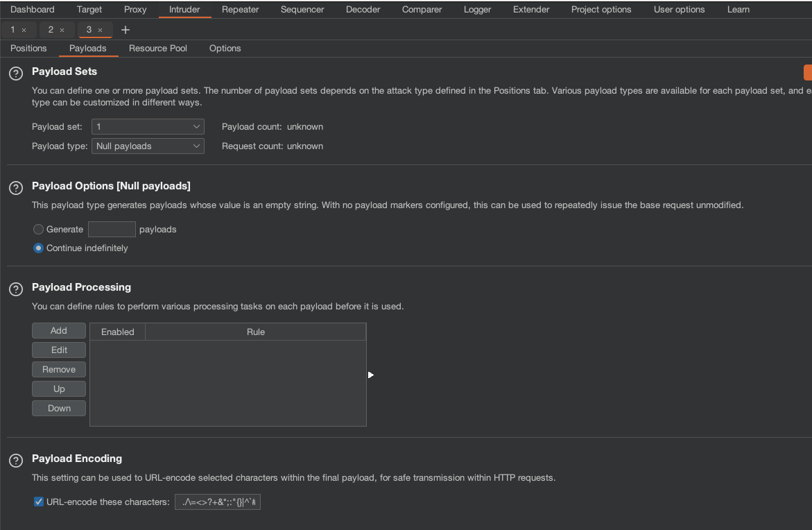Viewport: 812px width, 530px height.
Task: Open help for Payload Options section
Action: click(x=16, y=188)
